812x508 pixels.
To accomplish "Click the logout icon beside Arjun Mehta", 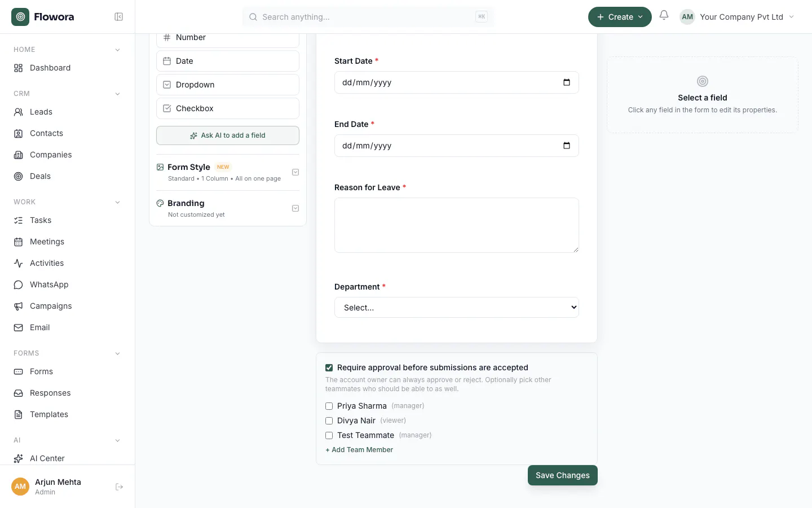I will point(119,487).
